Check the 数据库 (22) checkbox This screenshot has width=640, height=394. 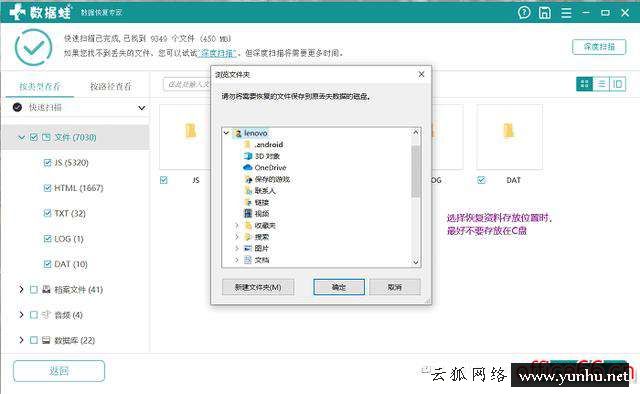point(34,340)
